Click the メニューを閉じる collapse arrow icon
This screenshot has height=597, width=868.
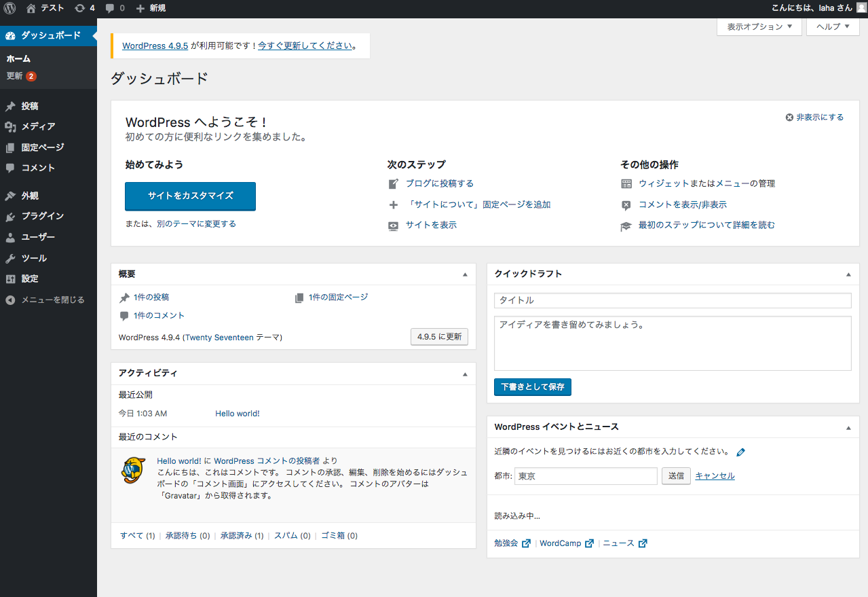(10, 300)
